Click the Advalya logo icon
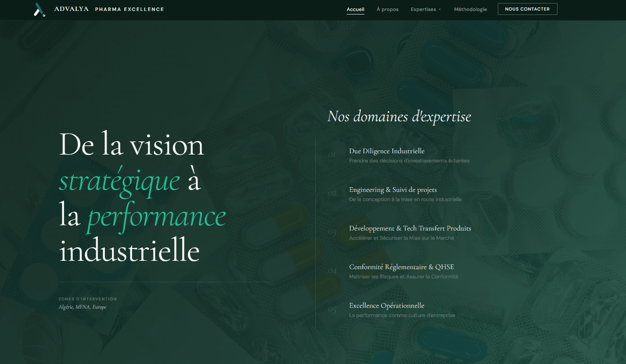 pos(40,9)
